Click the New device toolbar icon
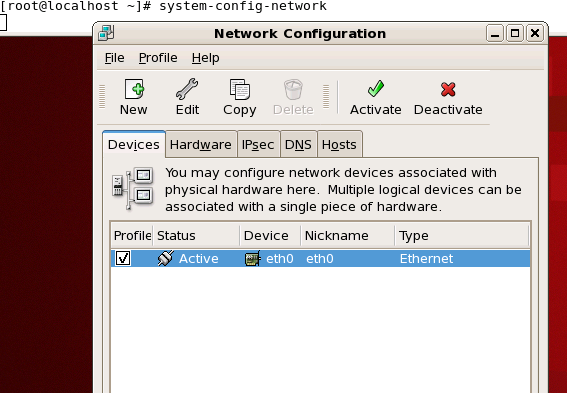The width and height of the screenshot is (567, 393). point(134,89)
